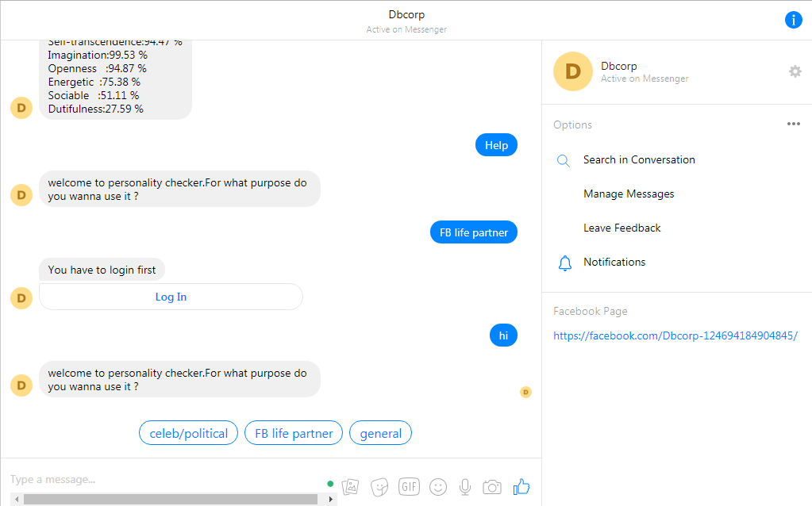This screenshot has height=506, width=812.
Task: Open the conversation info icon
Action: point(794,20)
